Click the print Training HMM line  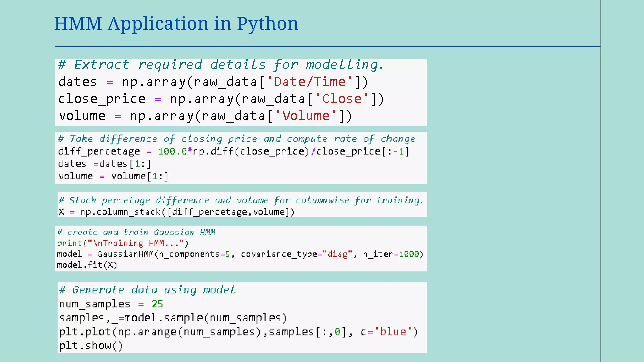(123, 243)
